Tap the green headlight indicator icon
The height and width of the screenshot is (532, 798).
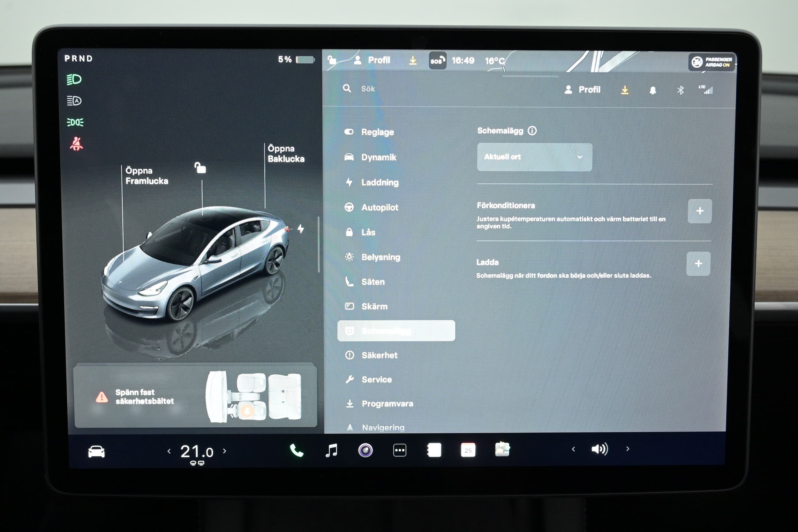[74, 79]
